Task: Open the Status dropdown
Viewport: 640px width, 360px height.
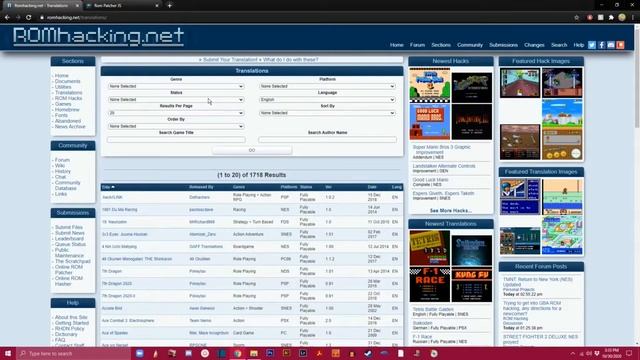Action: click(176, 100)
